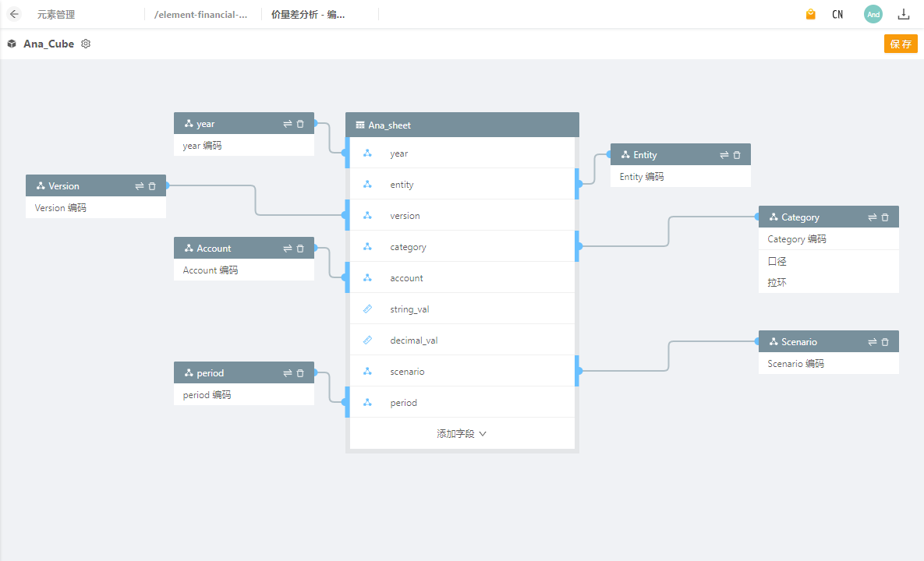Click the download icon in header

point(904,14)
